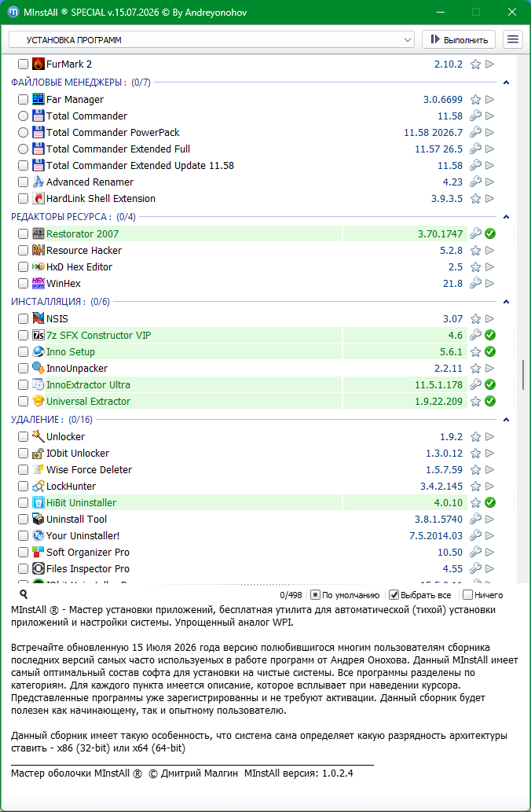531x812 pixels.
Task: Click the Resource Hacker program icon
Action: tap(38, 250)
